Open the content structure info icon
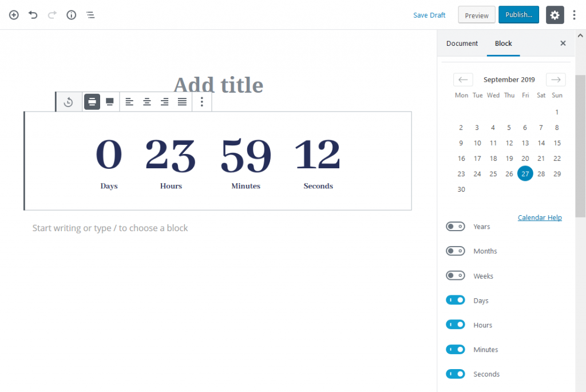This screenshot has height=392, width=586. [x=71, y=15]
